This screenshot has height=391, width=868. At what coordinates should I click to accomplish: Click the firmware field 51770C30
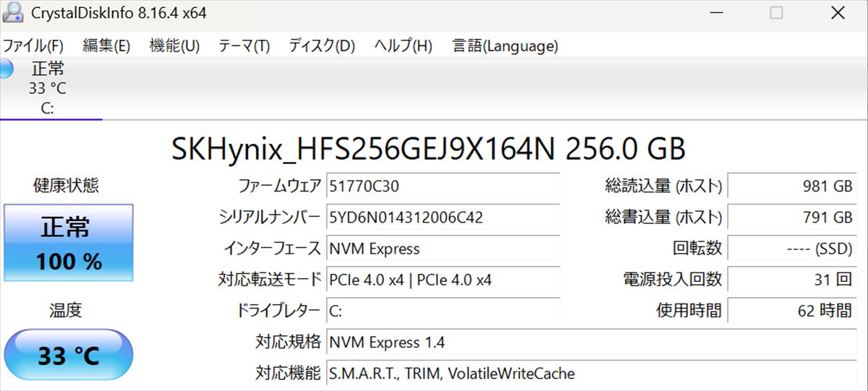pyautogui.click(x=443, y=186)
